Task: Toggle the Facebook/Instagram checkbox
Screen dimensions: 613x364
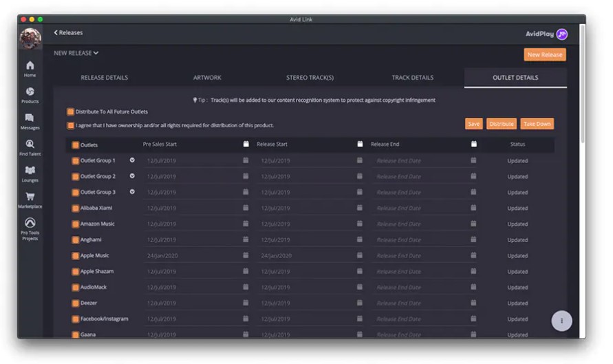Action: click(75, 319)
